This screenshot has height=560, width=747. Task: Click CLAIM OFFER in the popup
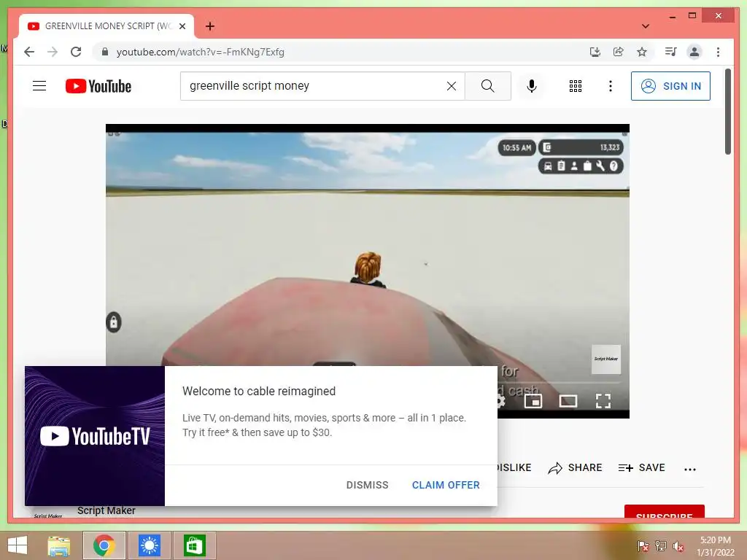pos(446,485)
